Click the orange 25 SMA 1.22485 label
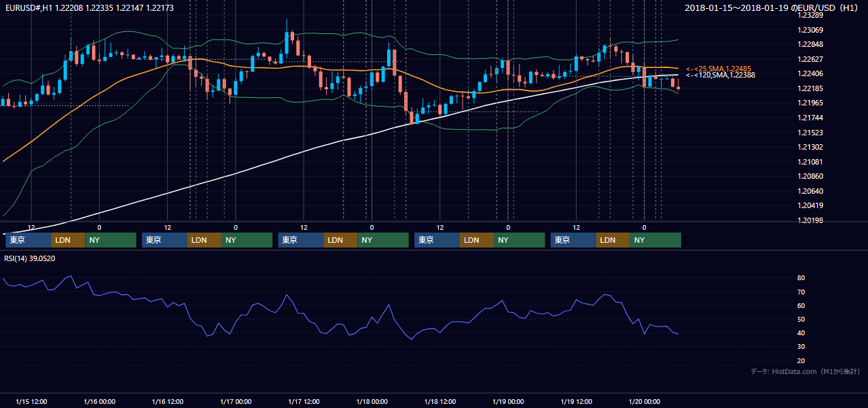The image size is (868, 408). 719,69
